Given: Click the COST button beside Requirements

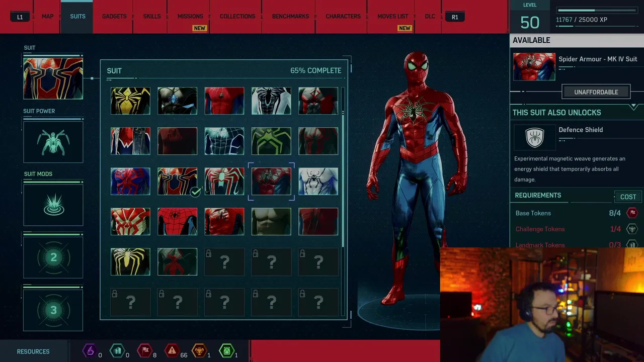Looking at the screenshot, I should coord(628,197).
